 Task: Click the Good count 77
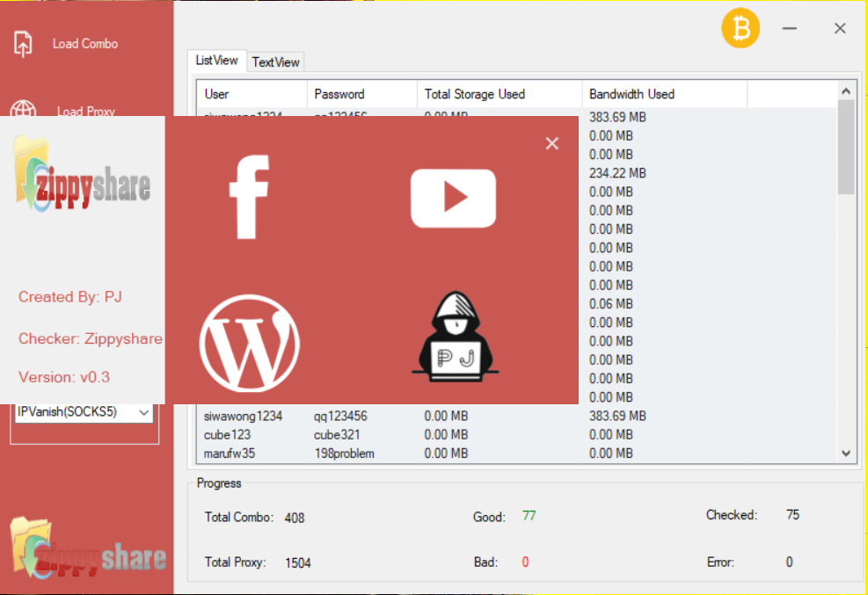[529, 516]
